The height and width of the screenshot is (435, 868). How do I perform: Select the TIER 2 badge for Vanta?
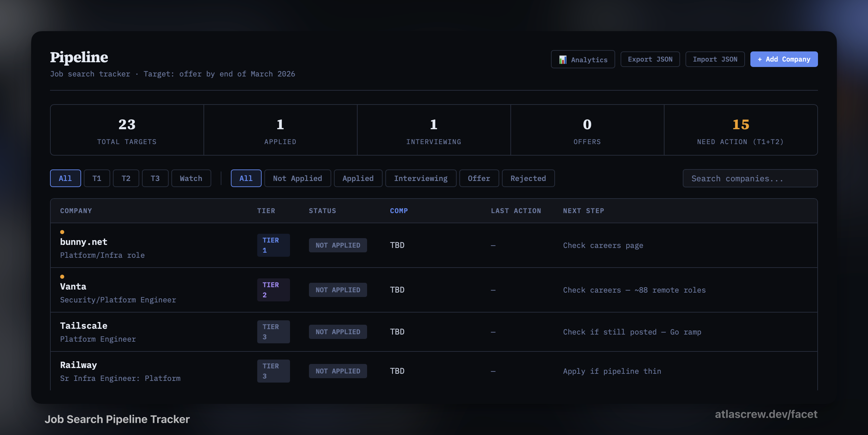(273, 290)
